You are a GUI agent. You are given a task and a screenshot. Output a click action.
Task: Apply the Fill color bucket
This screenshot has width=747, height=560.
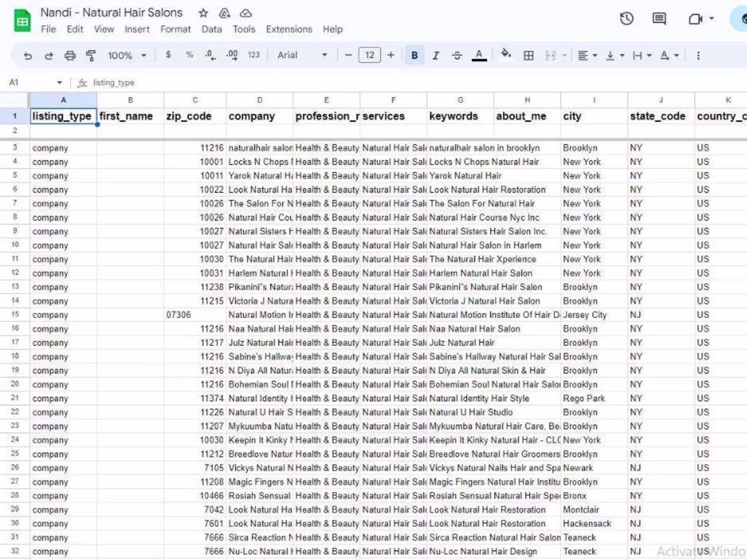pos(506,54)
